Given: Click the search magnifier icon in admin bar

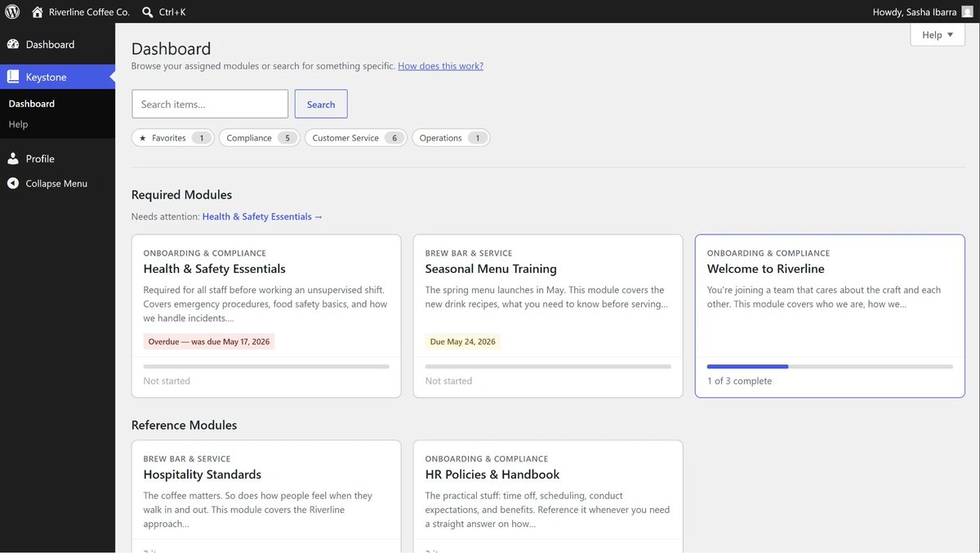Looking at the screenshot, I should [147, 12].
